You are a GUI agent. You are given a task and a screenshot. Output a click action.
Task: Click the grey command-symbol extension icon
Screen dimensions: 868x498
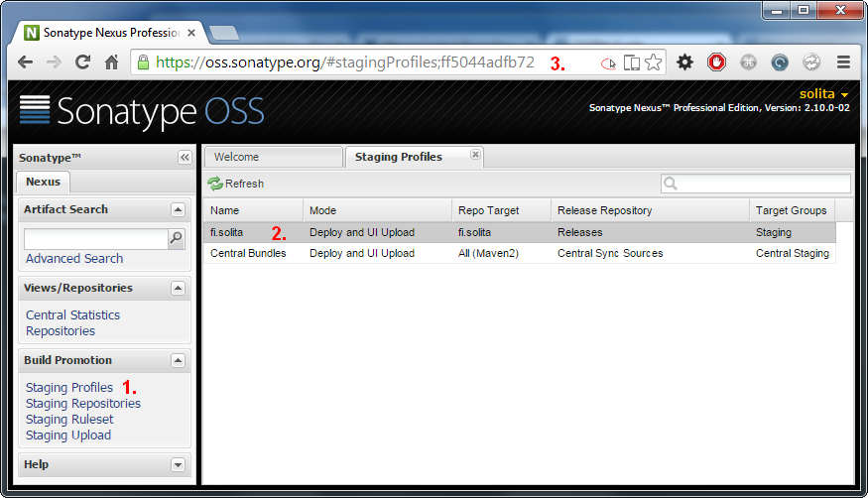[x=748, y=62]
